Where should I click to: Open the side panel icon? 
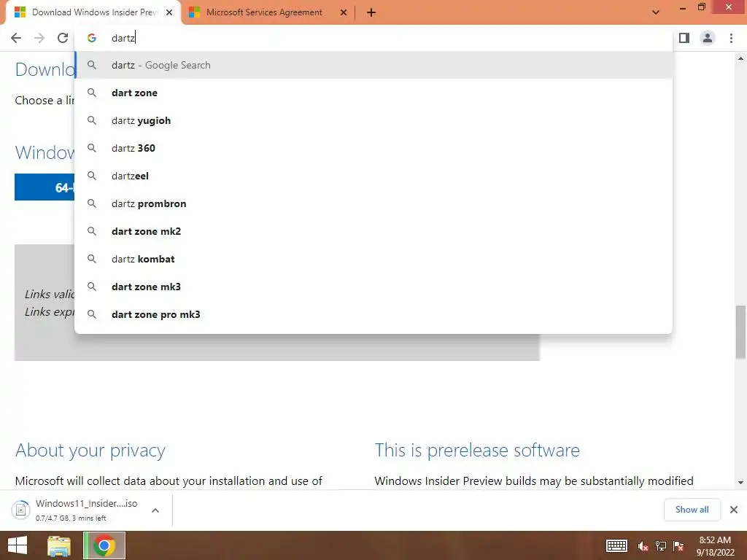pos(684,38)
